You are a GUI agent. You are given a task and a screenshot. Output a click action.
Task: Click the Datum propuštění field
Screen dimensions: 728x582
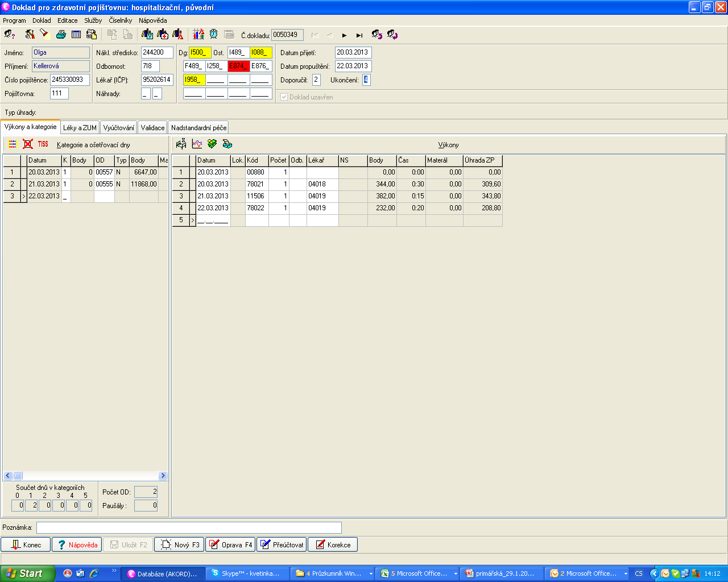tap(353, 66)
